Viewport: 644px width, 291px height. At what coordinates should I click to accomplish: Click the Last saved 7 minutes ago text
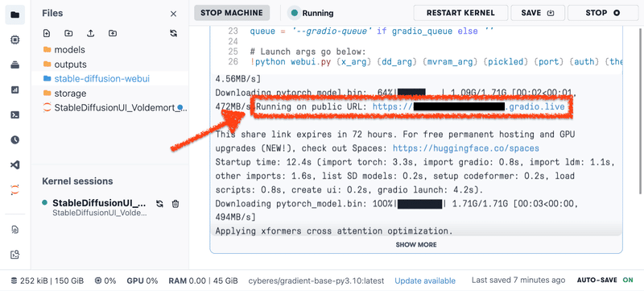coord(518,281)
